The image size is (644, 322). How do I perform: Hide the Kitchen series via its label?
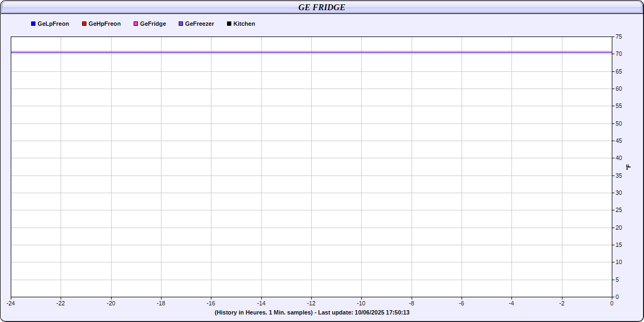click(244, 24)
